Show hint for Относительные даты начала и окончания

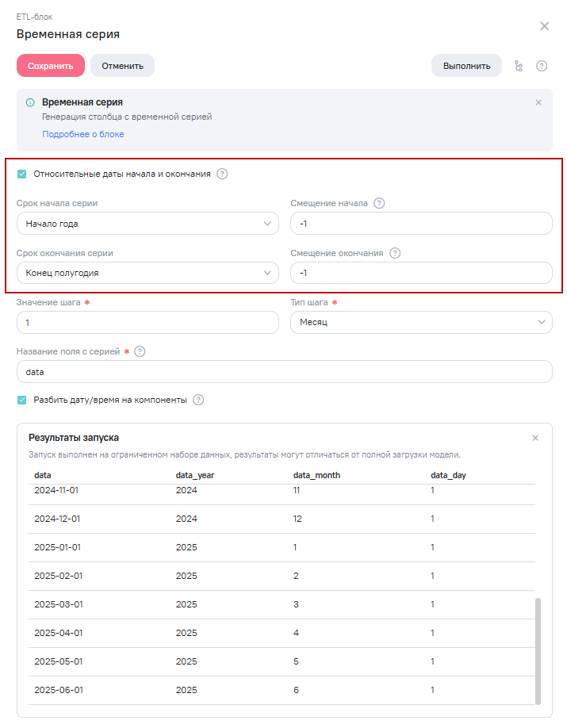coord(222,174)
